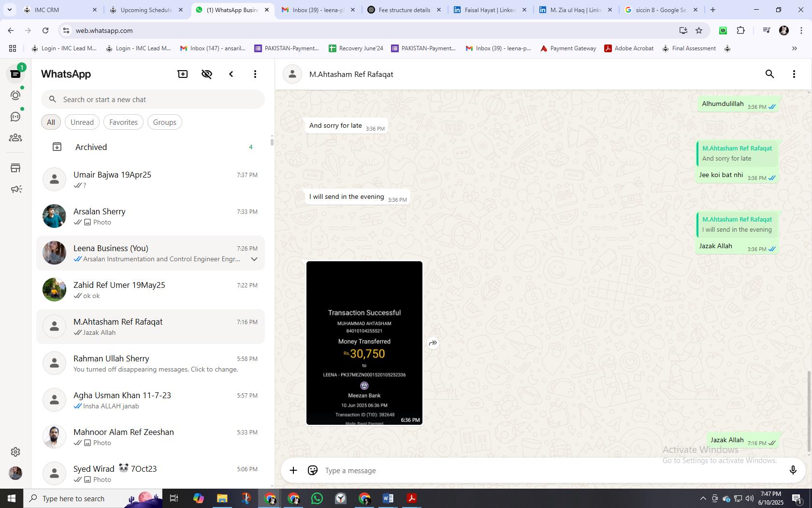Screen dimensions: 812x508
Task: Open Agha Usman Khan 11-7-23 chat
Action: click(151, 400)
